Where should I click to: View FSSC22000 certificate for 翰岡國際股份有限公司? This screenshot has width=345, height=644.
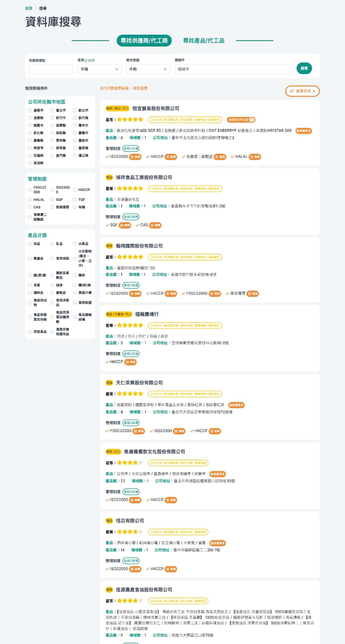pyautogui.click(x=215, y=294)
